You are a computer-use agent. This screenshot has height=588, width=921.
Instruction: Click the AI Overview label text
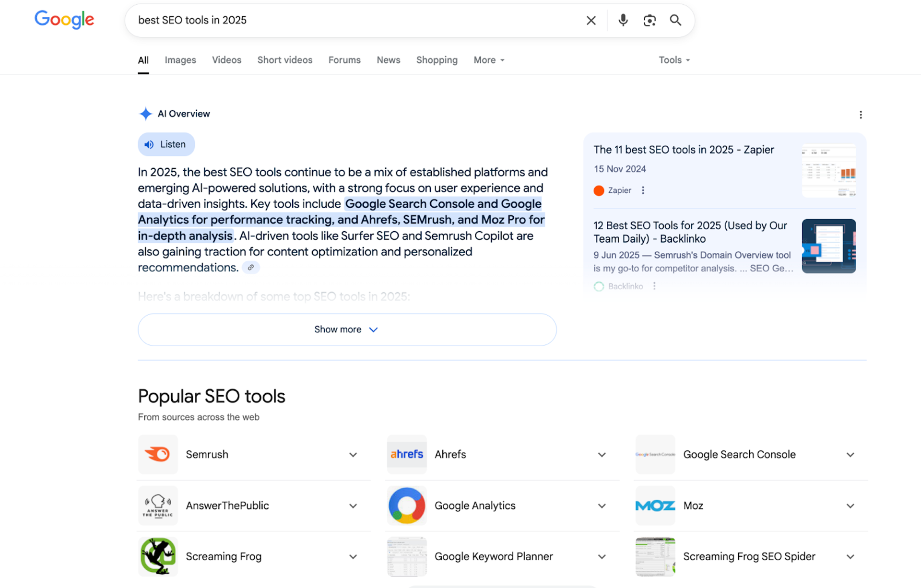click(184, 114)
